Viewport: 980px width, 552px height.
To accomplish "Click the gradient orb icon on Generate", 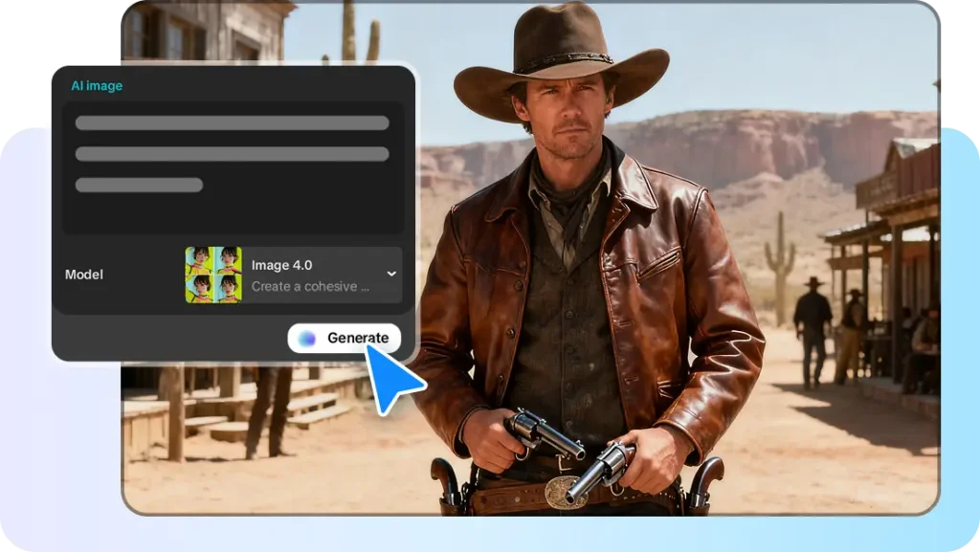I will point(307,338).
